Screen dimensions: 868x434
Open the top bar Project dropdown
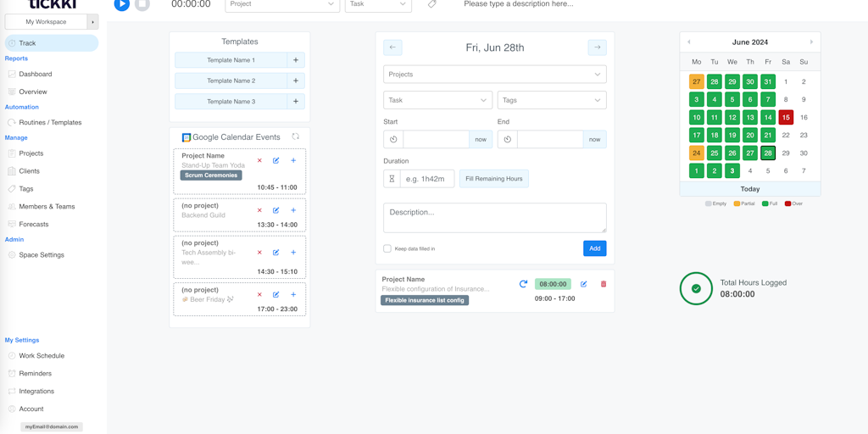pyautogui.click(x=282, y=4)
